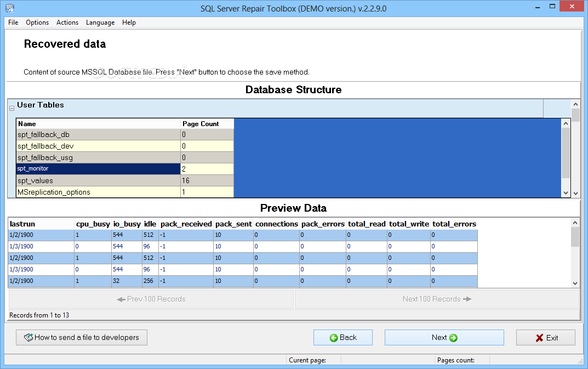Click the Page Count column header
The image size is (588, 369).
click(207, 124)
